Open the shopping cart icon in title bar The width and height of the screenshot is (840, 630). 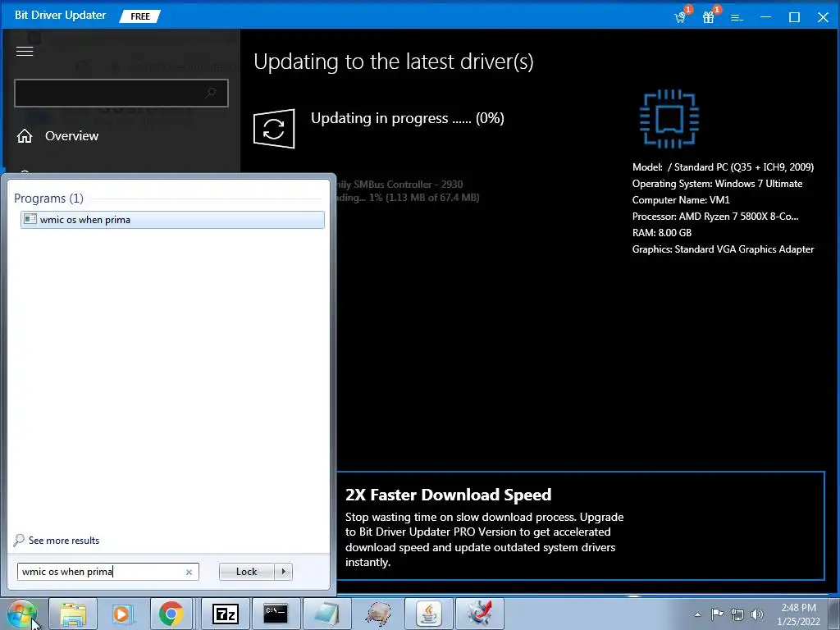point(681,17)
